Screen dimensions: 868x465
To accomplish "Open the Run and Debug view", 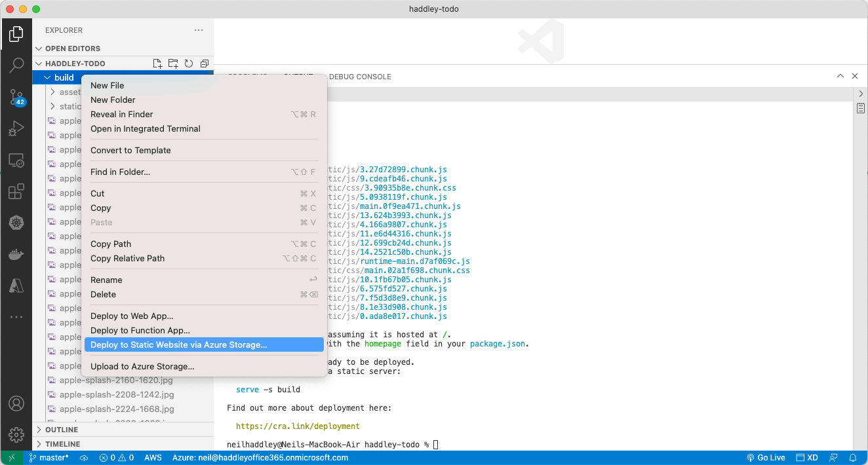I will pyautogui.click(x=16, y=129).
